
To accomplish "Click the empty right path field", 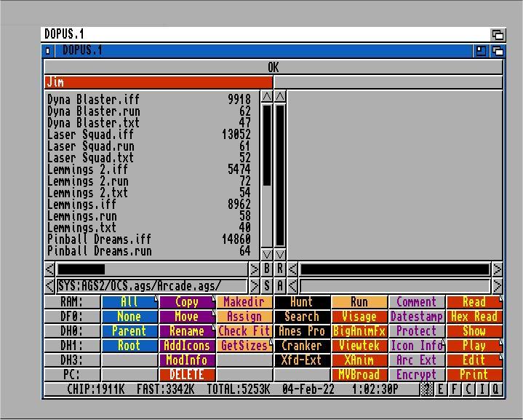I will [395, 286].
